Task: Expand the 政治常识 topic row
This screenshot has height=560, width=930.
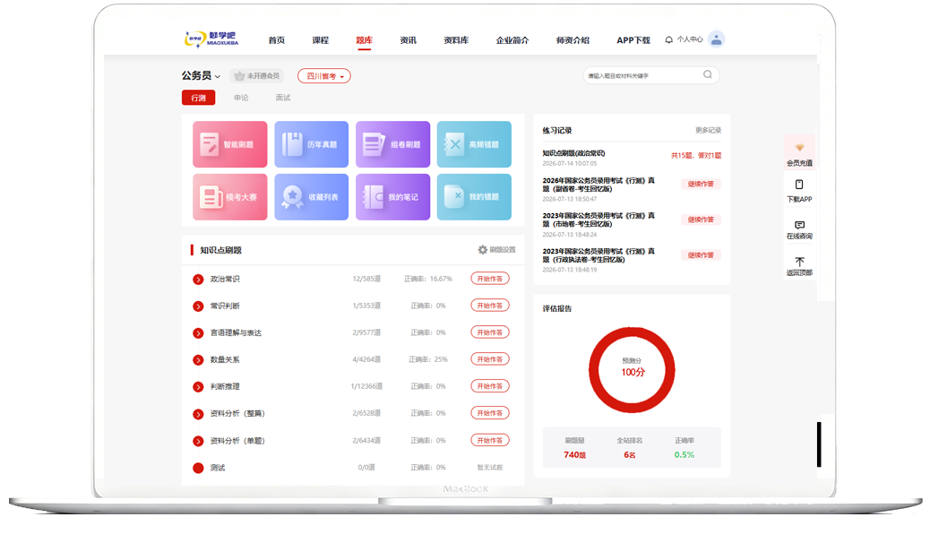Action: click(198, 280)
